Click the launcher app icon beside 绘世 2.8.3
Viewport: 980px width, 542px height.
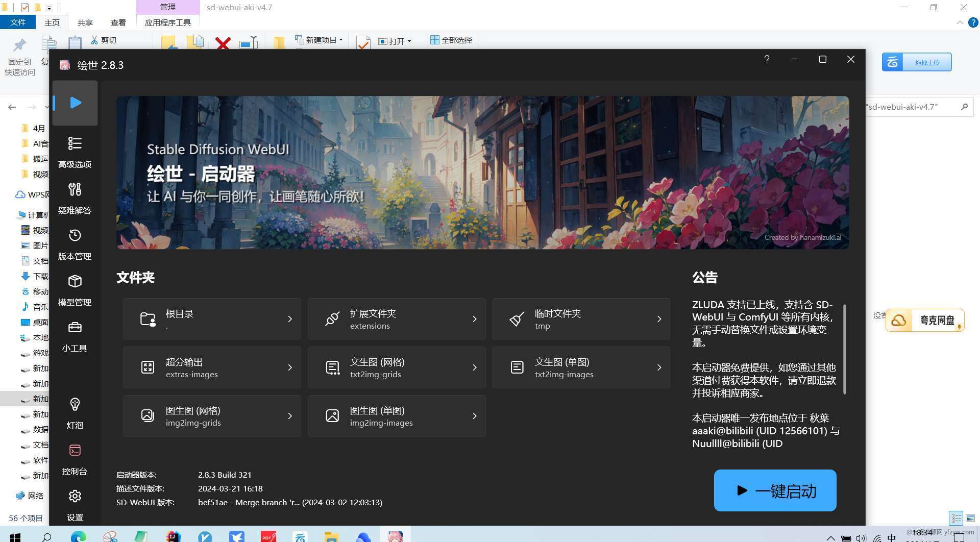pos(65,65)
